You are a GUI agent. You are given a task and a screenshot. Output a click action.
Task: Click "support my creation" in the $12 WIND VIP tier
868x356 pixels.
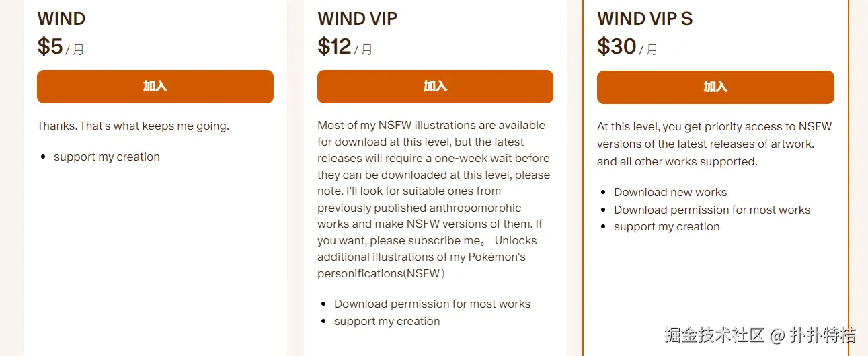387,321
